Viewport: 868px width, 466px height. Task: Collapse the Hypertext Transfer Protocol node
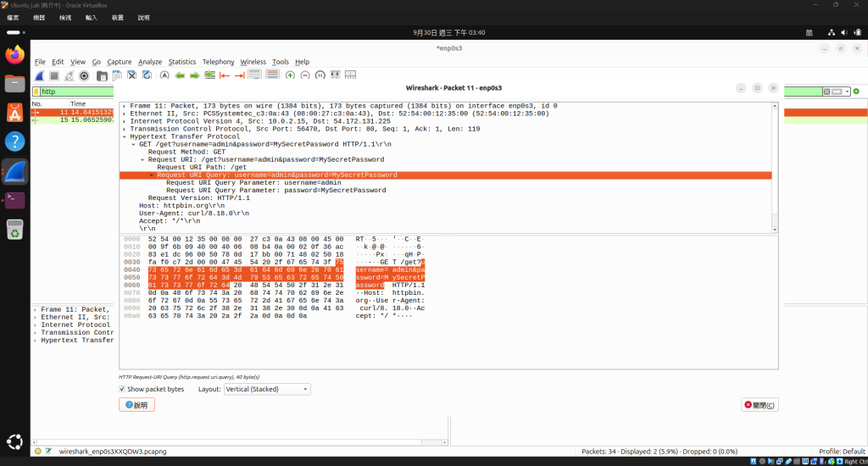pos(124,136)
